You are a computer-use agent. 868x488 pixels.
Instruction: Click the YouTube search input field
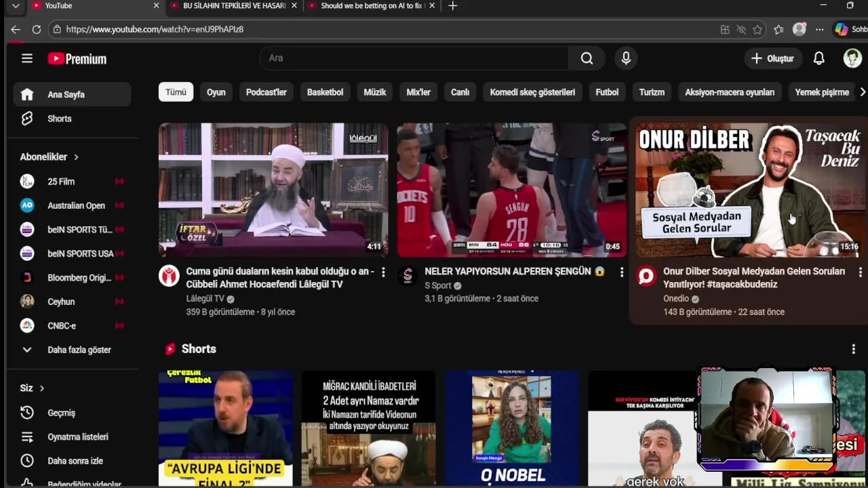click(x=414, y=58)
